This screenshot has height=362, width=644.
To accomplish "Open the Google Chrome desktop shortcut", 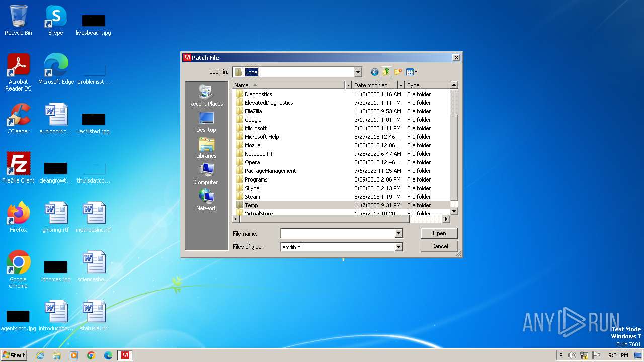I will (x=18, y=270).
